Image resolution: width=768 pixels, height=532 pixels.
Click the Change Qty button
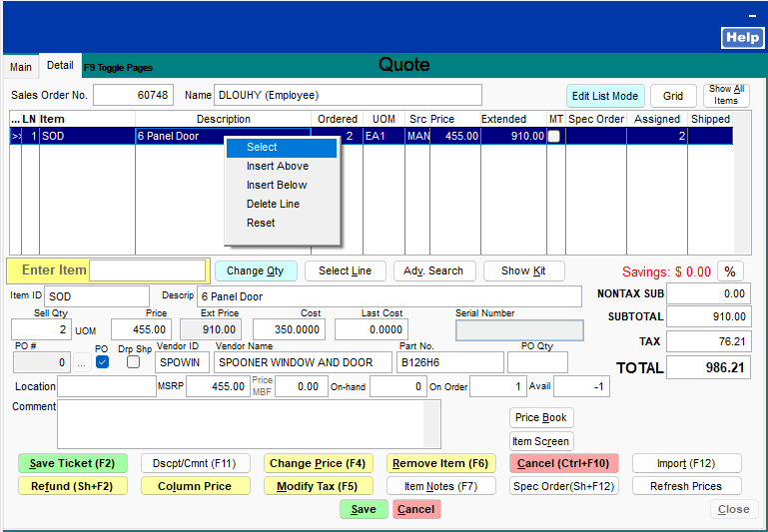(x=255, y=270)
